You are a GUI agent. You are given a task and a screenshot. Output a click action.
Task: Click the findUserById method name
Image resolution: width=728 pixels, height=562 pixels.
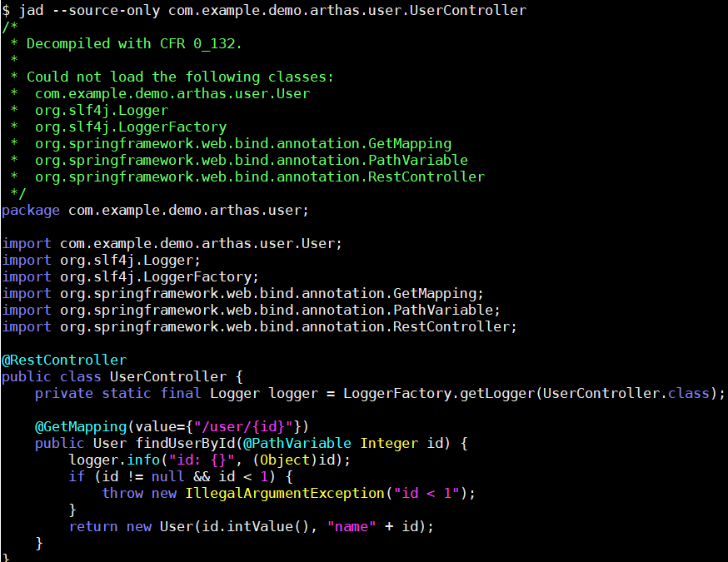coord(185,444)
